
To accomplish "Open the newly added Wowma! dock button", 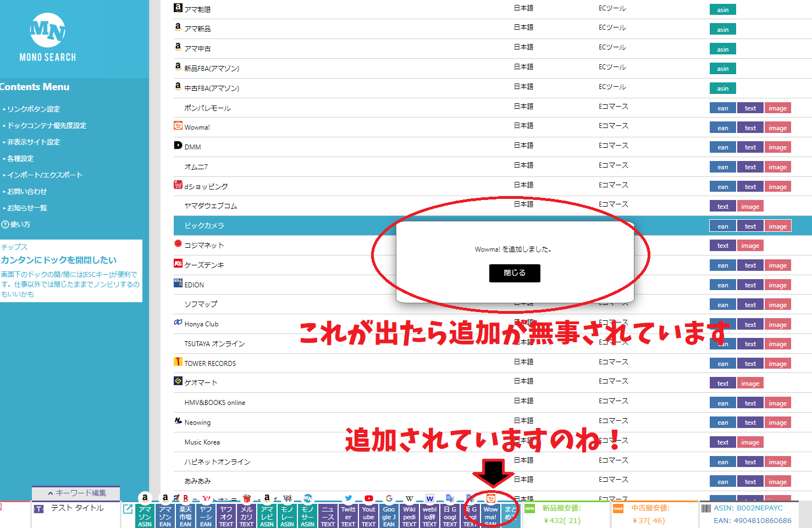I will [490, 516].
